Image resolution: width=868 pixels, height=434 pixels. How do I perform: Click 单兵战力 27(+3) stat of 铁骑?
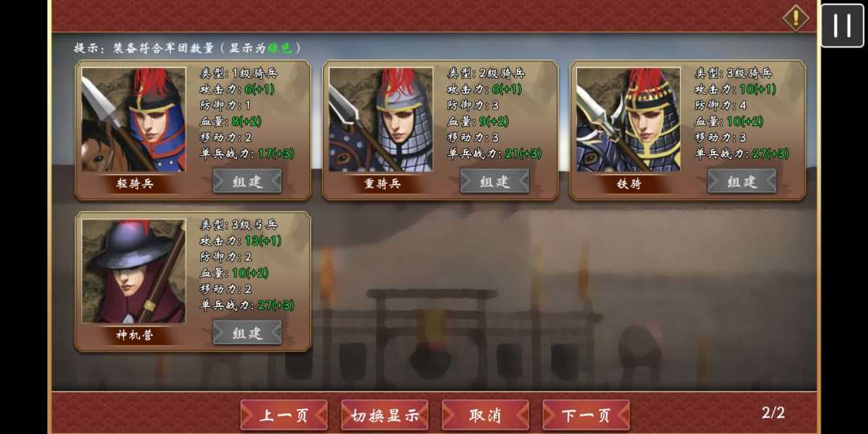coord(742,154)
